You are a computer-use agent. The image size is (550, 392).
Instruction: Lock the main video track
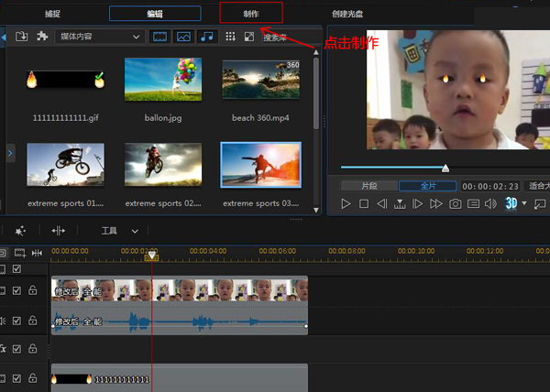[33, 290]
